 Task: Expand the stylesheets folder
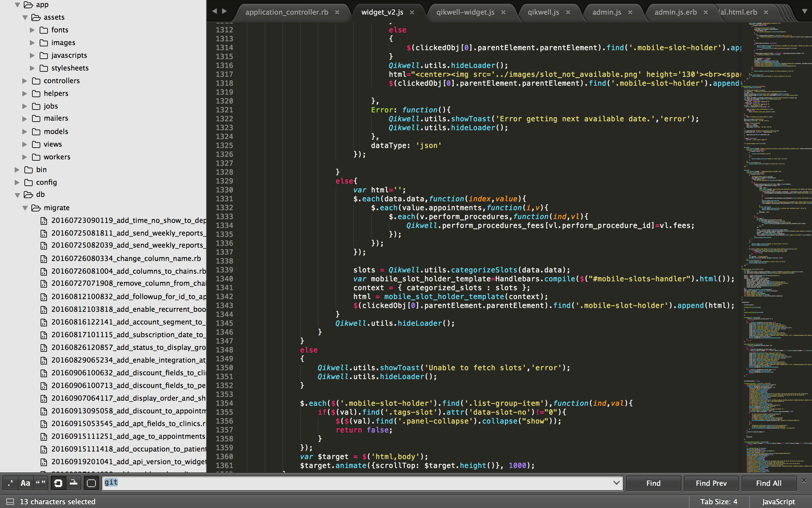click(32, 68)
